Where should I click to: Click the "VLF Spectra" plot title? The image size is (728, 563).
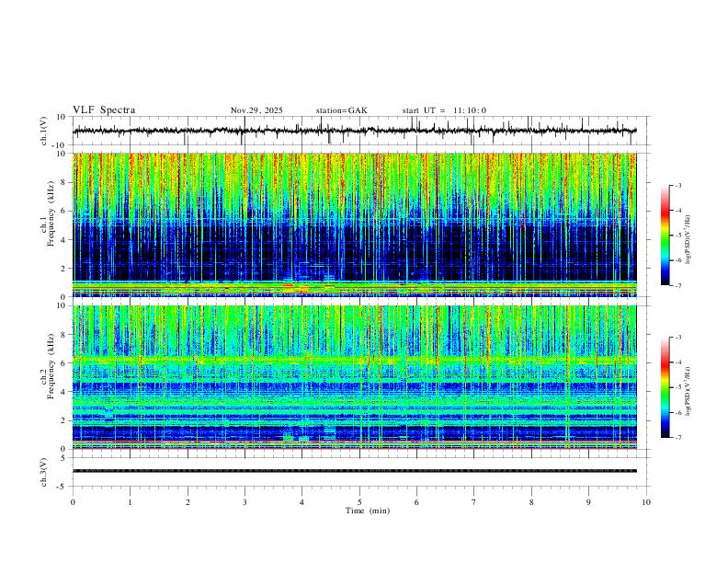104,110
